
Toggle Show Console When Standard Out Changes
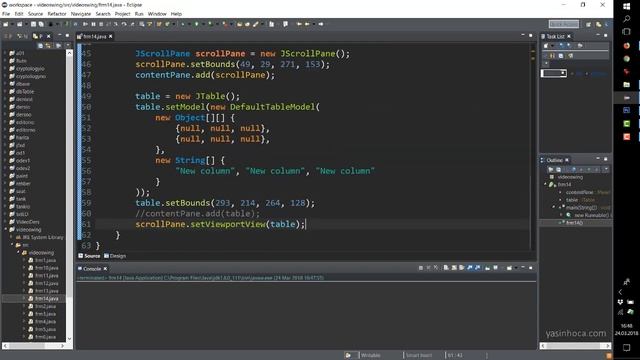point(469,268)
